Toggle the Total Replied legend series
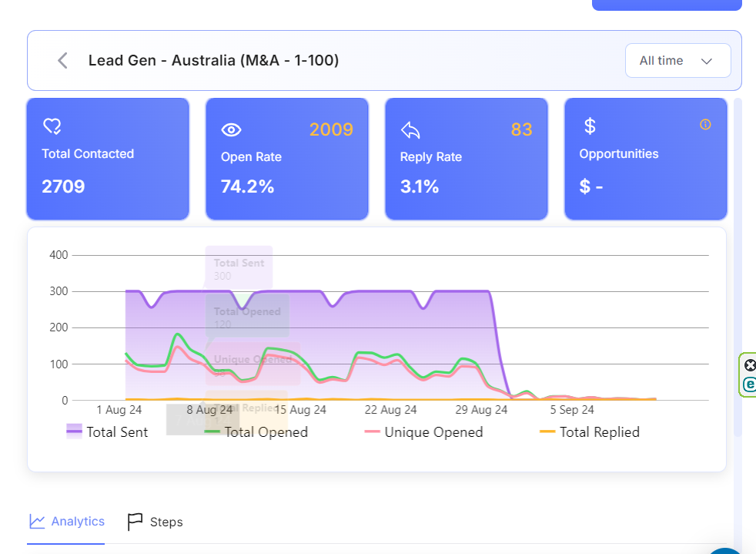 pyautogui.click(x=590, y=432)
